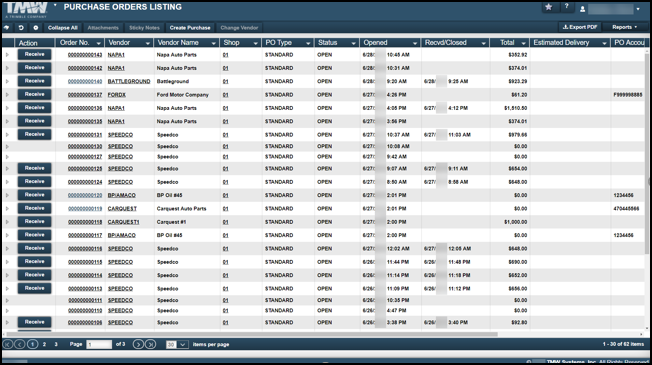The width and height of the screenshot is (652, 365).
Task: Click Receive for order 00000000106
Action: (35, 322)
